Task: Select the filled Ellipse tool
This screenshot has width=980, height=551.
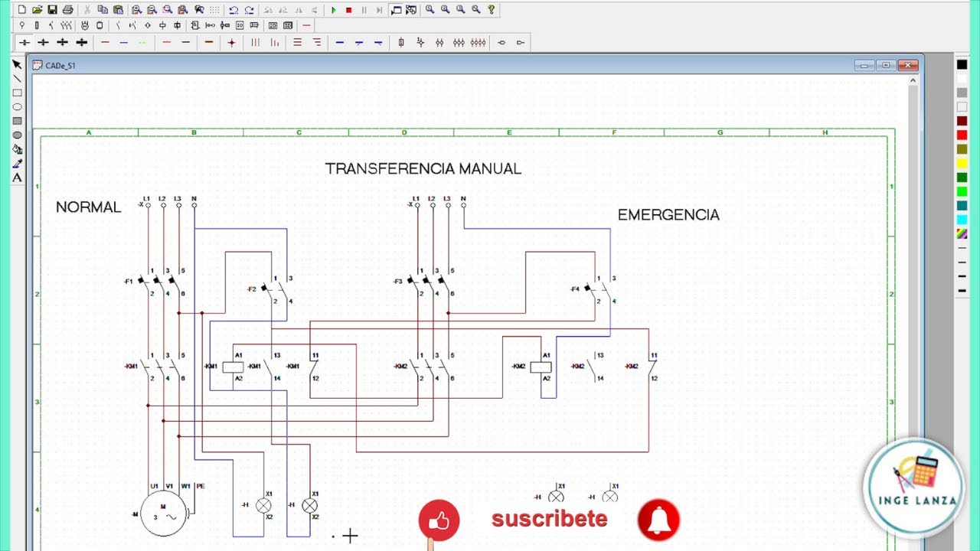Action: 17,135
